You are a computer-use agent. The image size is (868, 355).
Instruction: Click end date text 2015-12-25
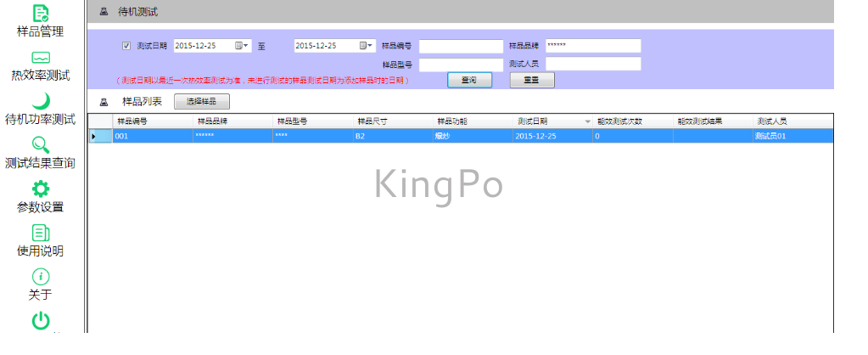(x=316, y=46)
